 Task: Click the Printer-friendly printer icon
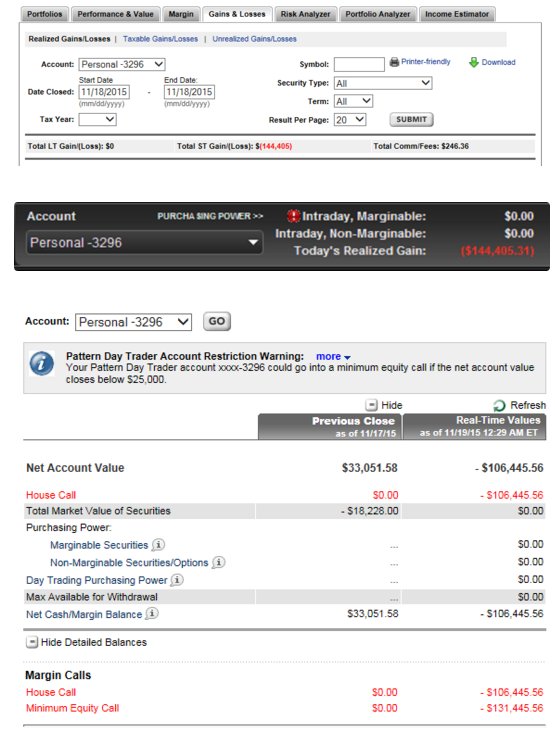[x=394, y=62]
